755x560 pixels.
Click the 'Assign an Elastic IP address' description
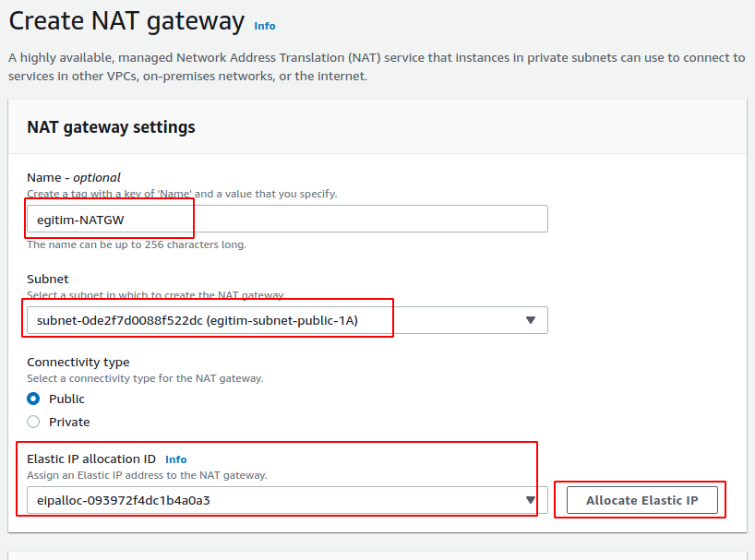pos(147,475)
